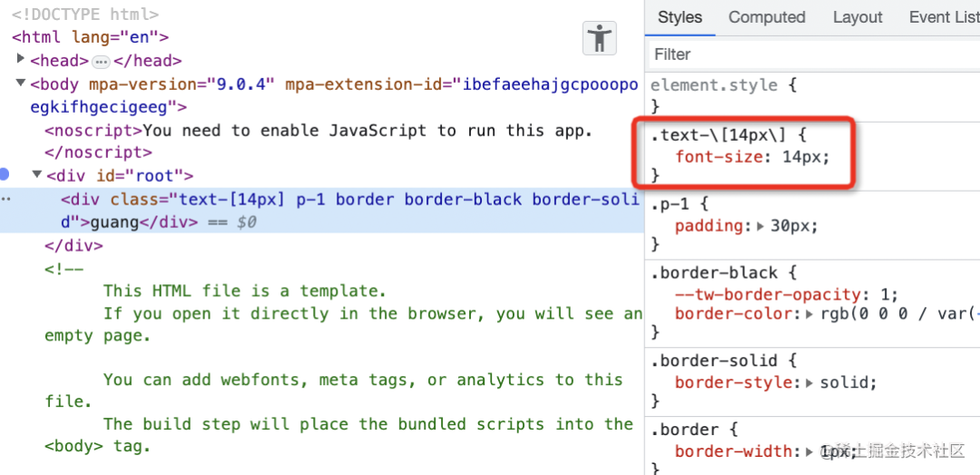Expand the collapsed head element

(x=21, y=59)
